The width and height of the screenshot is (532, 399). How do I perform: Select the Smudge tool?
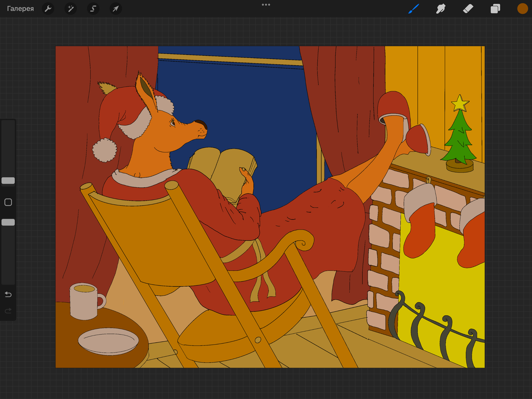click(x=441, y=8)
